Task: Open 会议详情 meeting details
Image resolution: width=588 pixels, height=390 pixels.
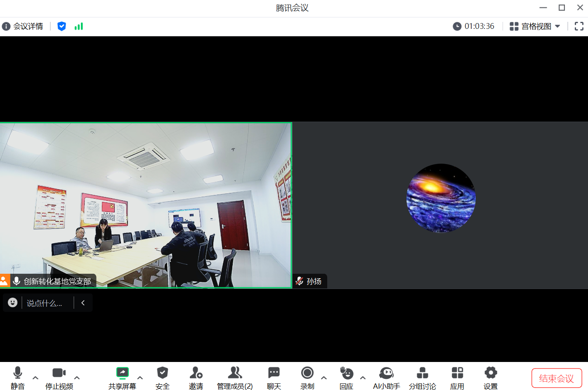Action: (x=23, y=26)
